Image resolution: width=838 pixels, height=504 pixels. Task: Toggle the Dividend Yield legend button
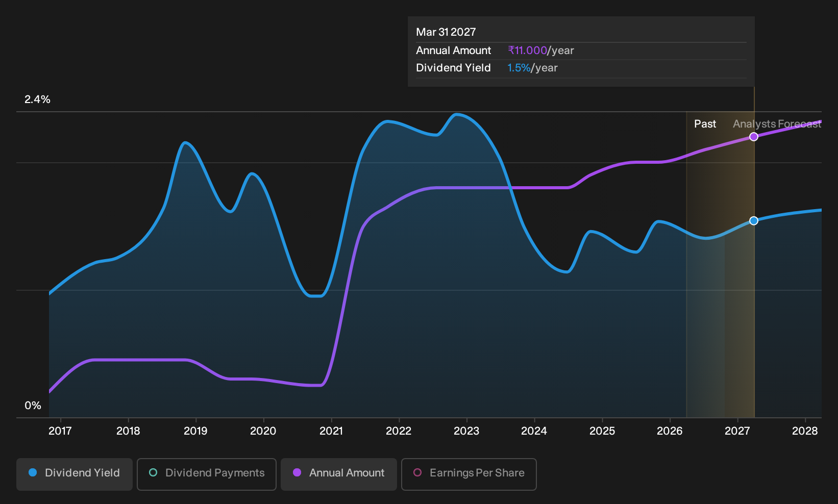75,474
